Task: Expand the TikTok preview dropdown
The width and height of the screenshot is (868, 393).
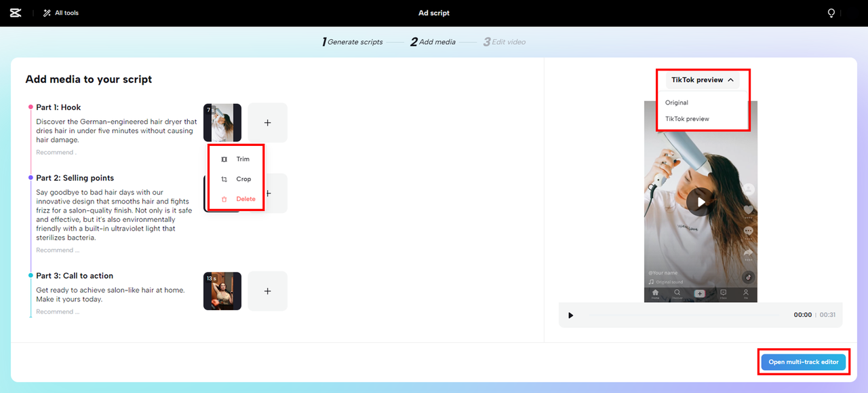Action: click(x=703, y=80)
